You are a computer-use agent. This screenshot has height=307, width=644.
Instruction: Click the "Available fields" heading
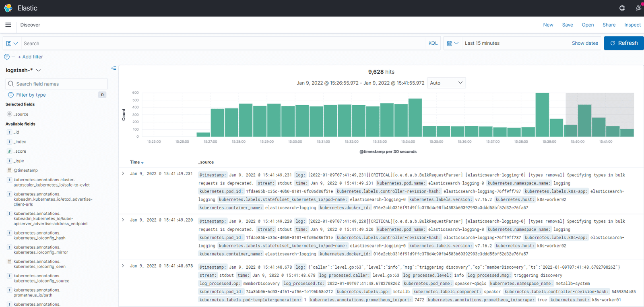point(21,124)
